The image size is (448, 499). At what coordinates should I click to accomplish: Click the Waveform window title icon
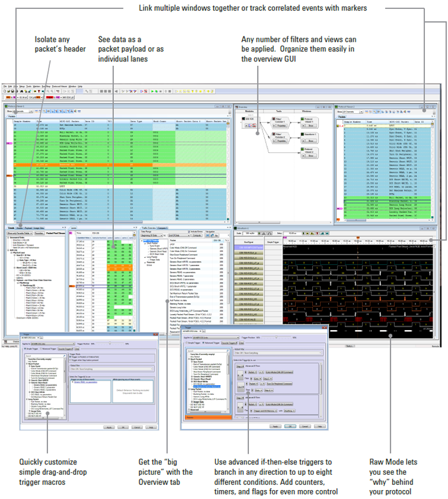[x=236, y=228]
